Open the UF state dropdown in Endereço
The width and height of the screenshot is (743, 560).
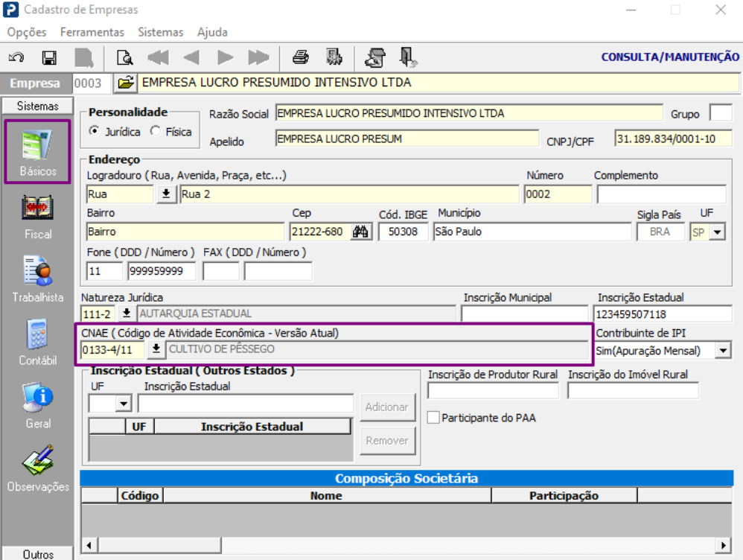717,232
